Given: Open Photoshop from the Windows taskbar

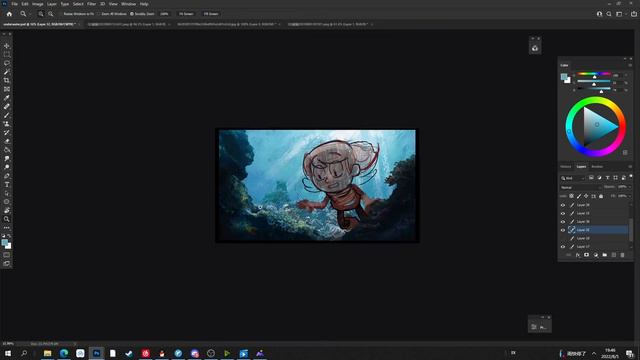Looking at the screenshot, I should (x=96, y=353).
